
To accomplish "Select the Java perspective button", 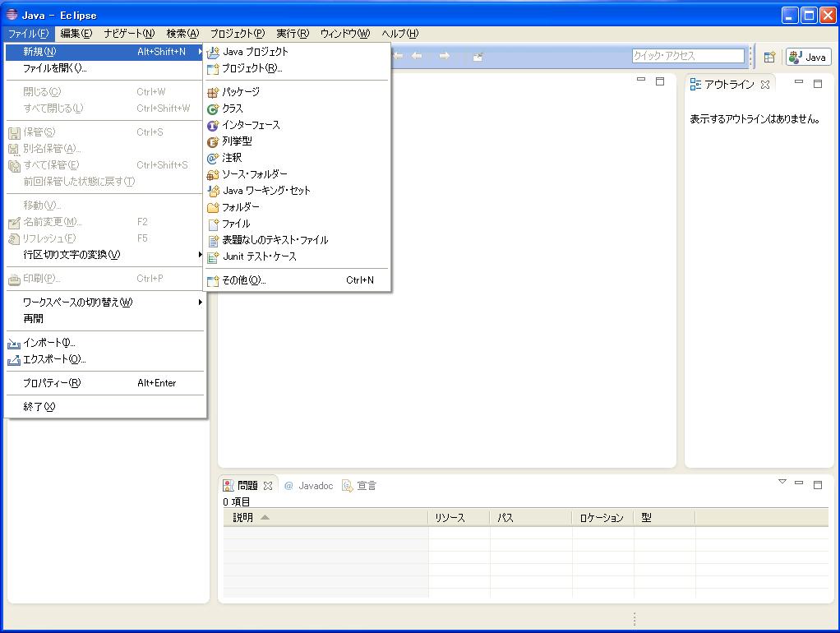I will pyautogui.click(x=808, y=57).
